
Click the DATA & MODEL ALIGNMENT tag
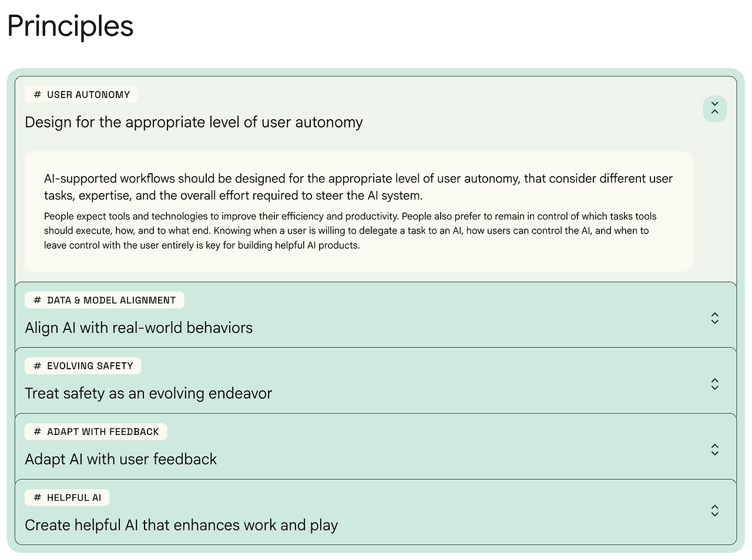point(105,300)
